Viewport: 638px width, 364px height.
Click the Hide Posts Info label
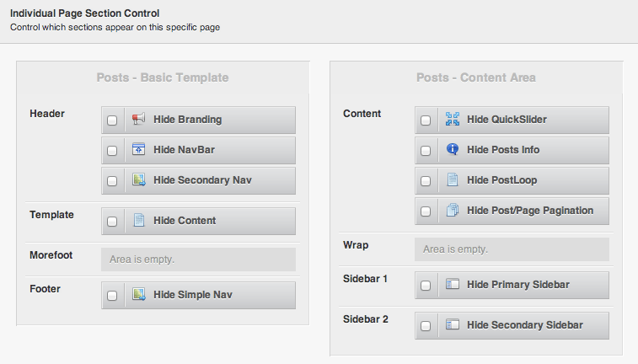tap(503, 150)
